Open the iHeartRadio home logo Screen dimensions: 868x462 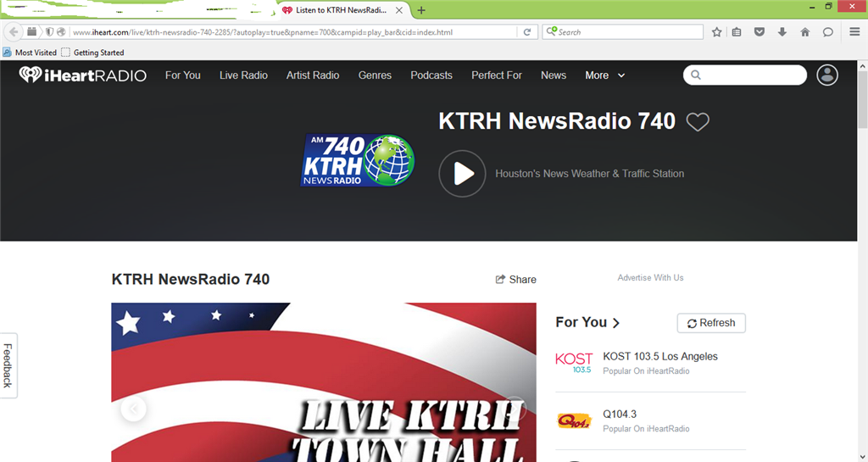(82, 75)
